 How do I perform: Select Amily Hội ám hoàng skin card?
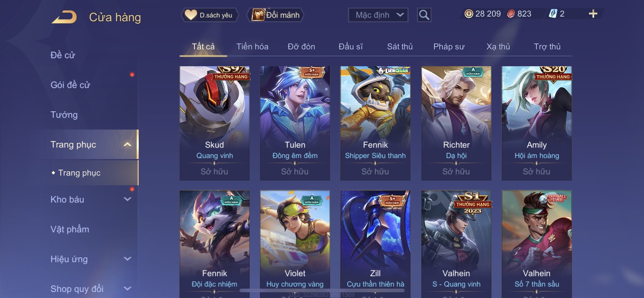pyautogui.click(x=537, y=123)
